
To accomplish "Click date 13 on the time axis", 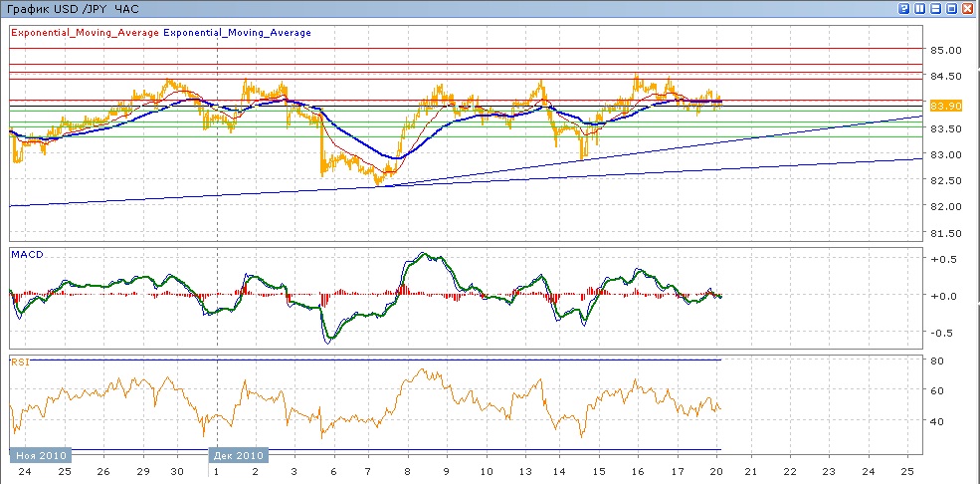I will click(x=523, y=472).
